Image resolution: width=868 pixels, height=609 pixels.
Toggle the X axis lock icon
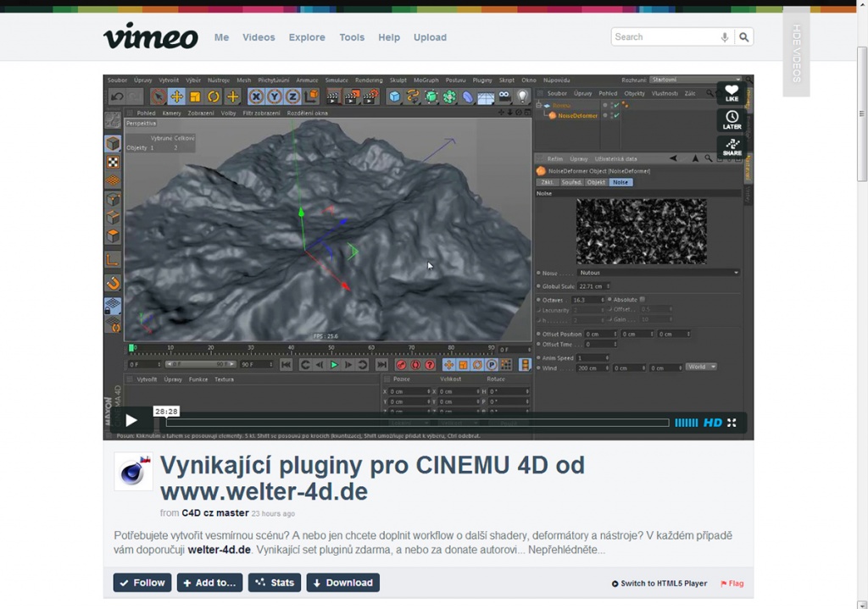point(256,97)
